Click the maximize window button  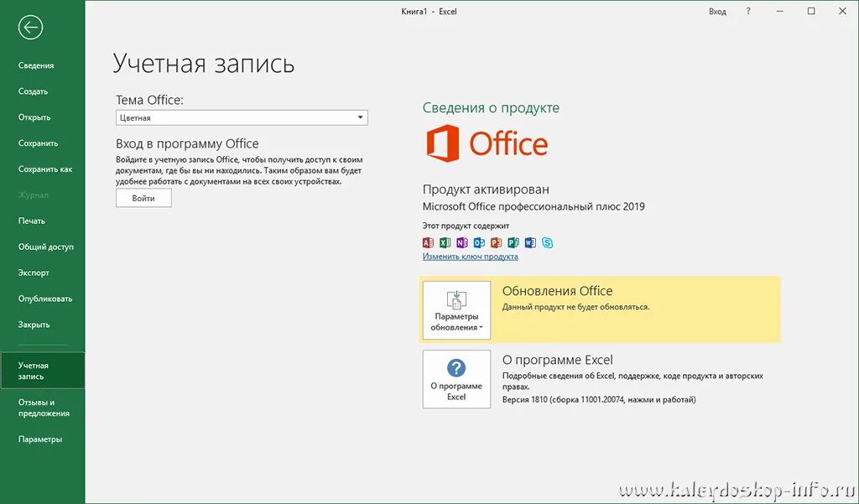(x=811, y=11)
